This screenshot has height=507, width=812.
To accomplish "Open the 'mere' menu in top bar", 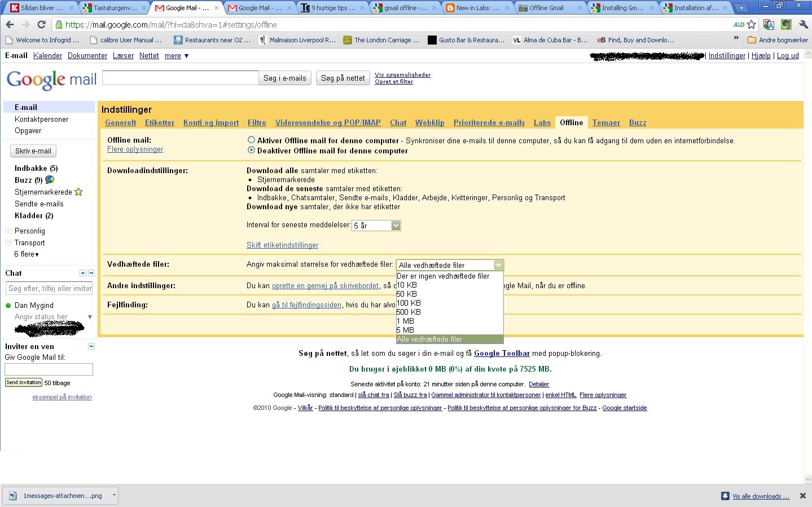I will pos(176,56).
